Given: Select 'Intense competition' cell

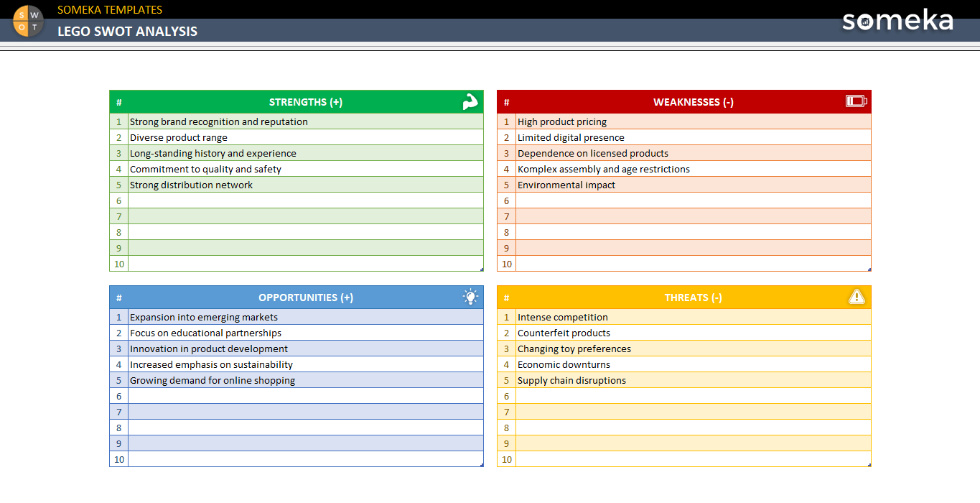Looking at the screenshot, I should (x=694, y=317).
